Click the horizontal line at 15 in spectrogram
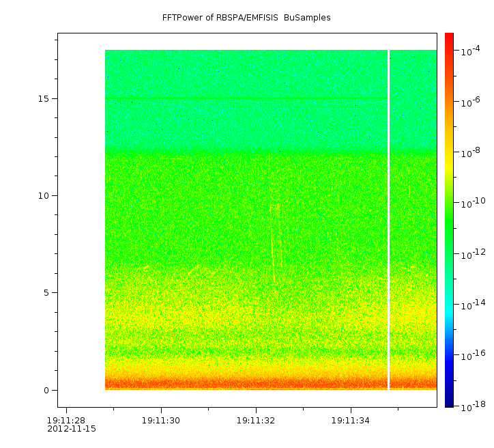The height and width of the screenshot is (448, 494). 246,98
